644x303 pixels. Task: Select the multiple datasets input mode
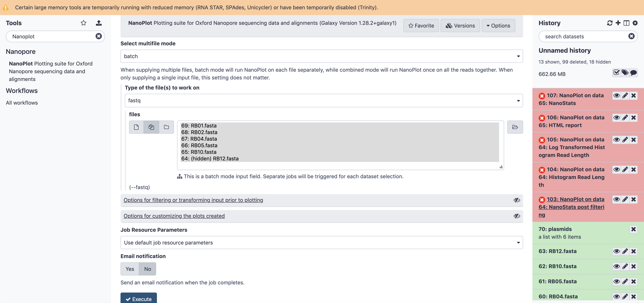pyautogui.click(x=151, y=127)
